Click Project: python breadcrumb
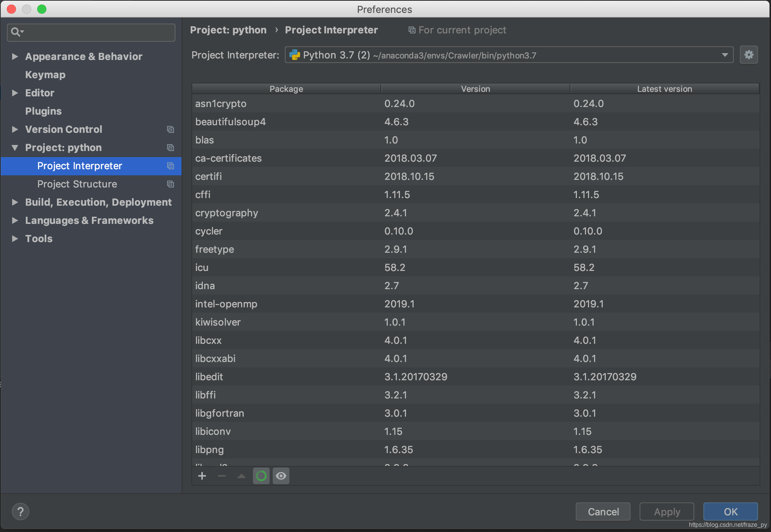Viewport: 771px width, 532px height. tap(228, 30)
